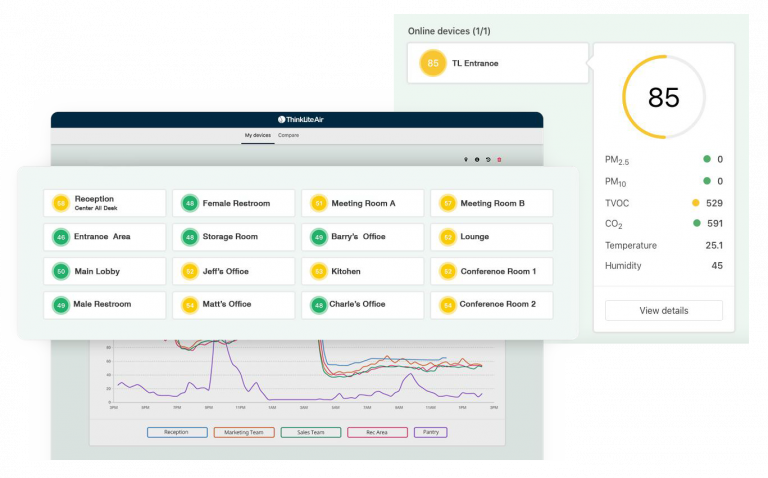Toggle the Marketing Team series in legend
This screenshot has width=768, height=478.
(243, 432)
